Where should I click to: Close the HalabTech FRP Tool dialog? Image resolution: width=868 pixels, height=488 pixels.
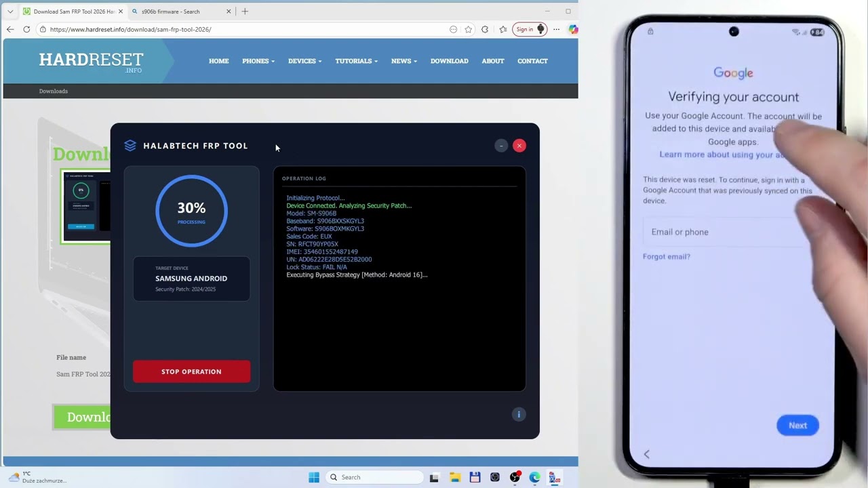pyautogui.click(x=519, y=146)
